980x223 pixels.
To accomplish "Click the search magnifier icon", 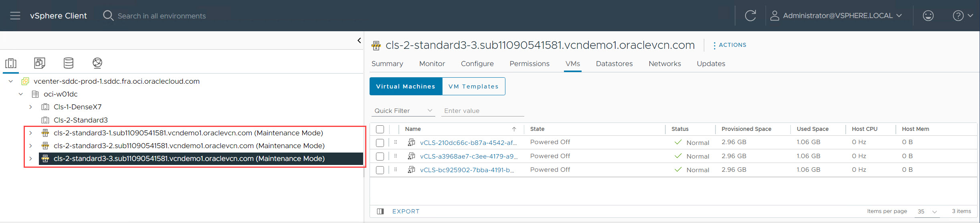I will click(108, 16).
